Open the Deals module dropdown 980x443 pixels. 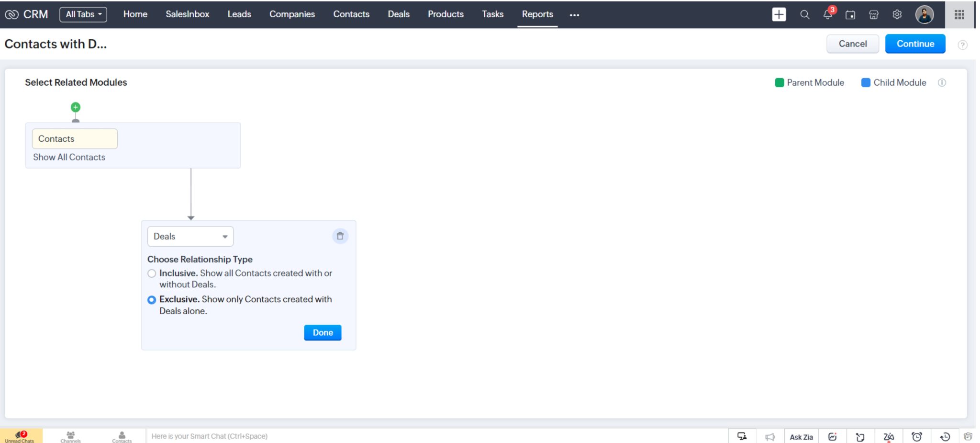[x=190, y=236]
